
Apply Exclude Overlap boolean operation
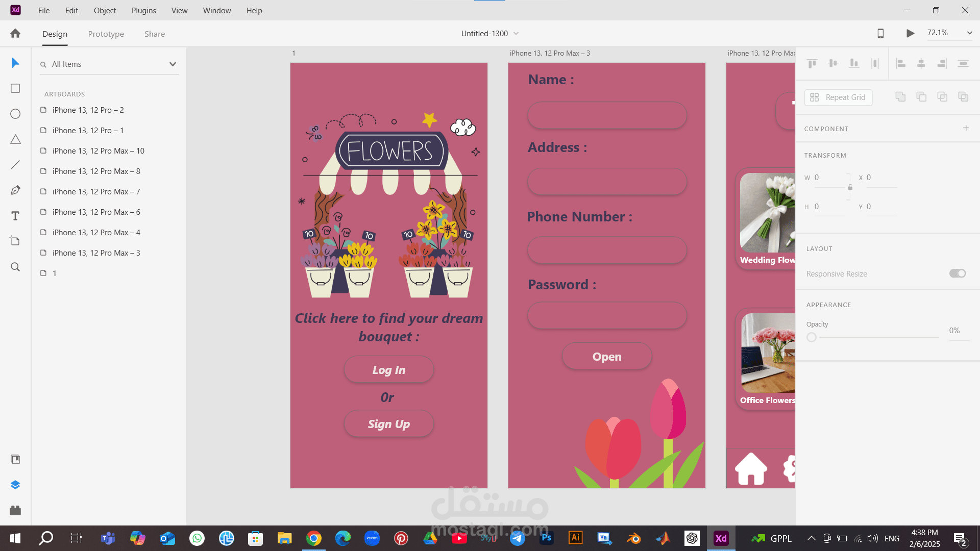click(963, 97)
